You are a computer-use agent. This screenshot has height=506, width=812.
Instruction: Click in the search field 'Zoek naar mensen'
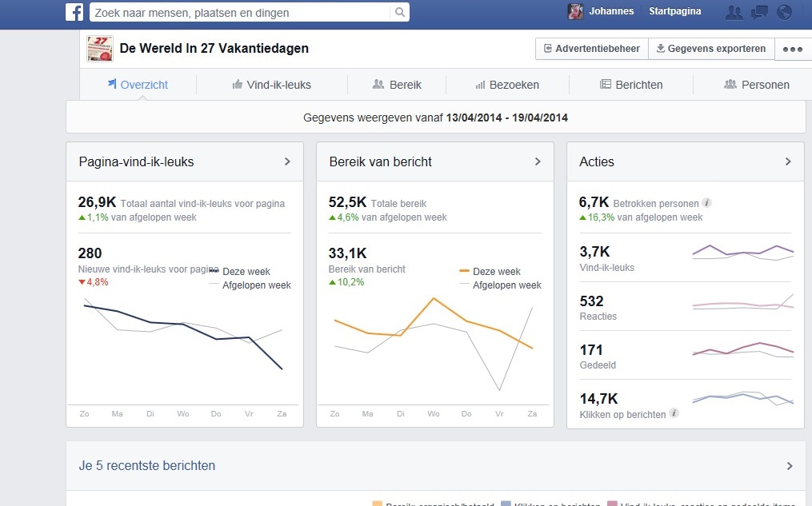click(x=242, y=13)
